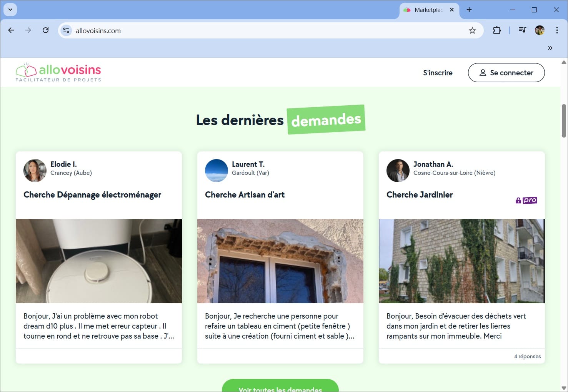Reload the page with refresh icon
Image resolution: width=568 pixels, height=392 pixels.
click(x=46, y=30)
